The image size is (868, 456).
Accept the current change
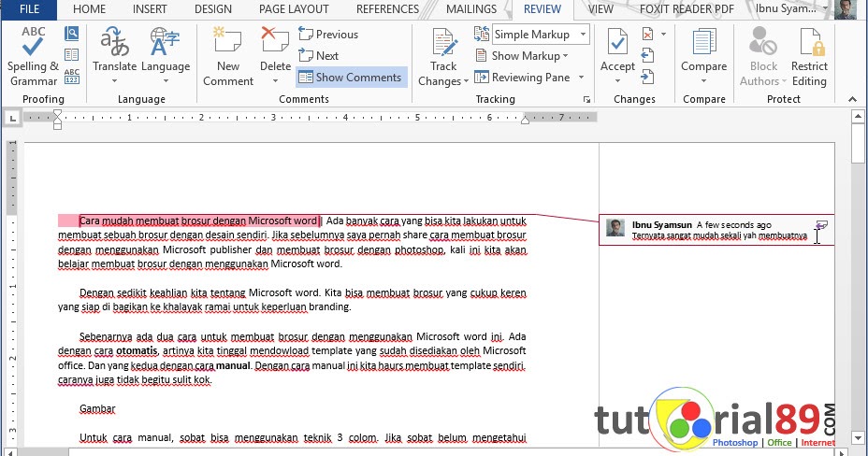pos(617,50)
